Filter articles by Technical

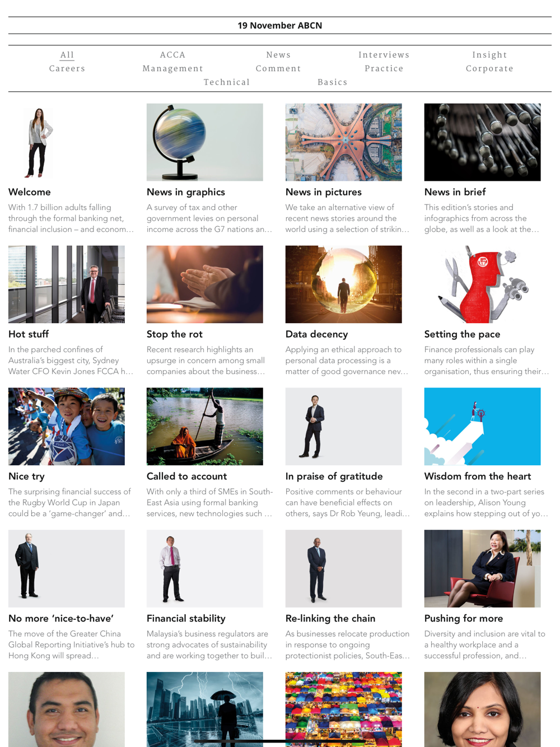[x=227, y=82]
